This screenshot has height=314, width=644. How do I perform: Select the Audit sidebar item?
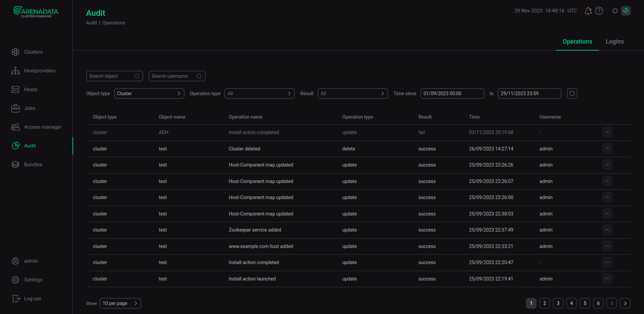click(x=24, y=146)
